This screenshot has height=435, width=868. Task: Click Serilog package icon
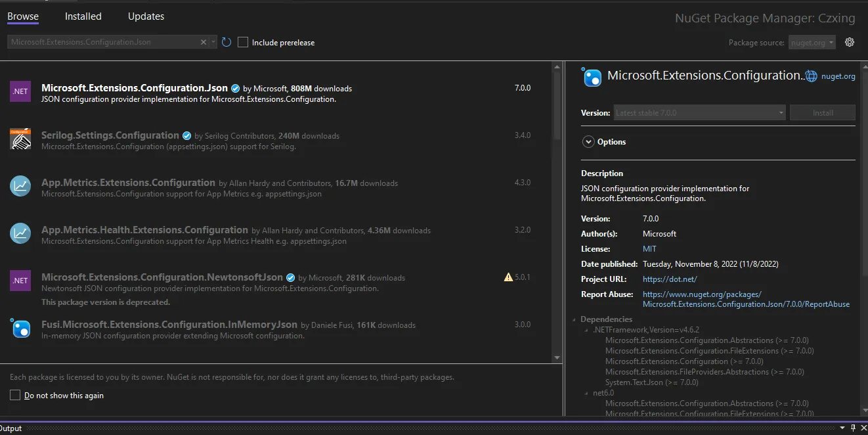[x=20, y=139]
